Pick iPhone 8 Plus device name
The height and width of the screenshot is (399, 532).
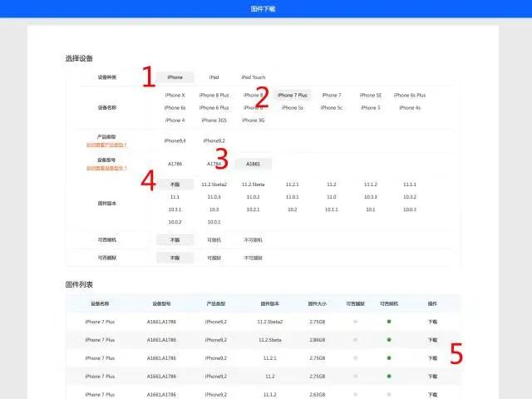(x=214, y=96)
